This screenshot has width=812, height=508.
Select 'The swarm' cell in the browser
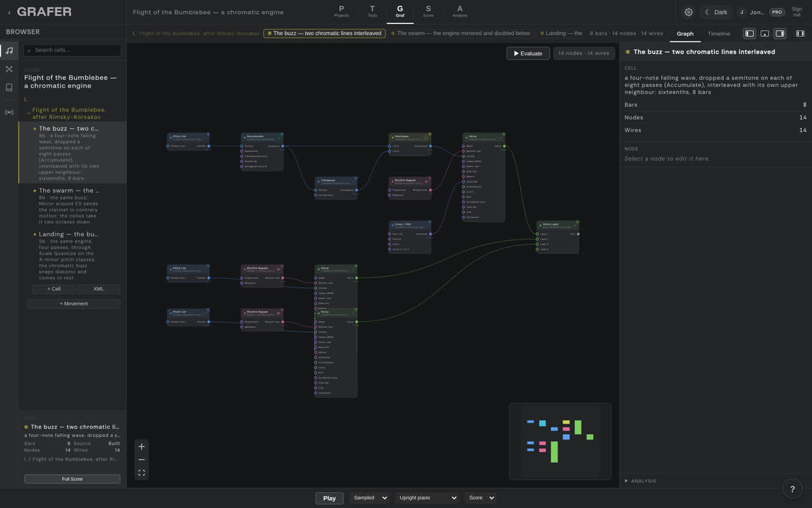coord(72,206)
